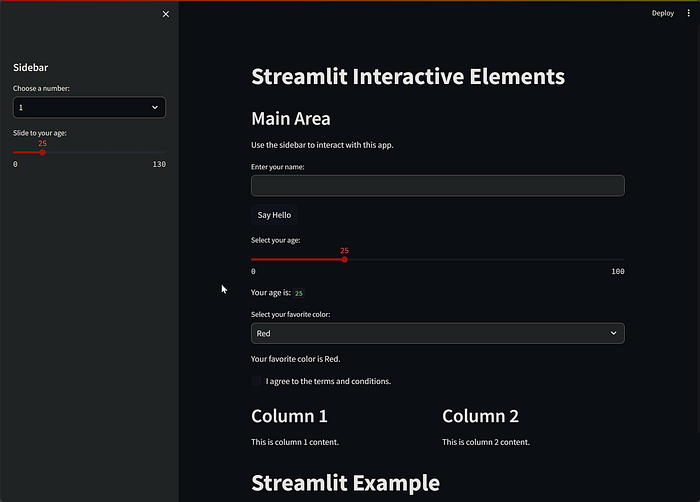Screen dimensions: 700x502
Task: Open the three-dot main menu
Action: (688, 13)
